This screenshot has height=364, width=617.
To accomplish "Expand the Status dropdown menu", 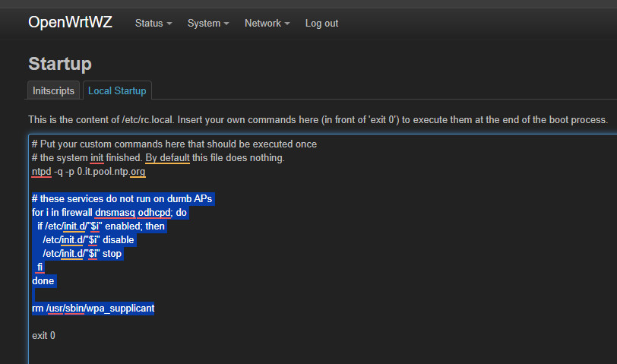I will click(153, 24).
